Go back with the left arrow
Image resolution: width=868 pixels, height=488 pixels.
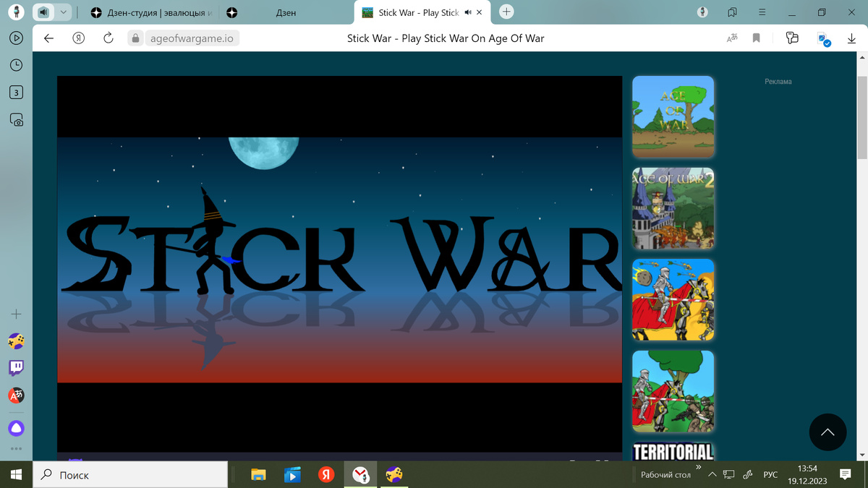tap(48, 38)
